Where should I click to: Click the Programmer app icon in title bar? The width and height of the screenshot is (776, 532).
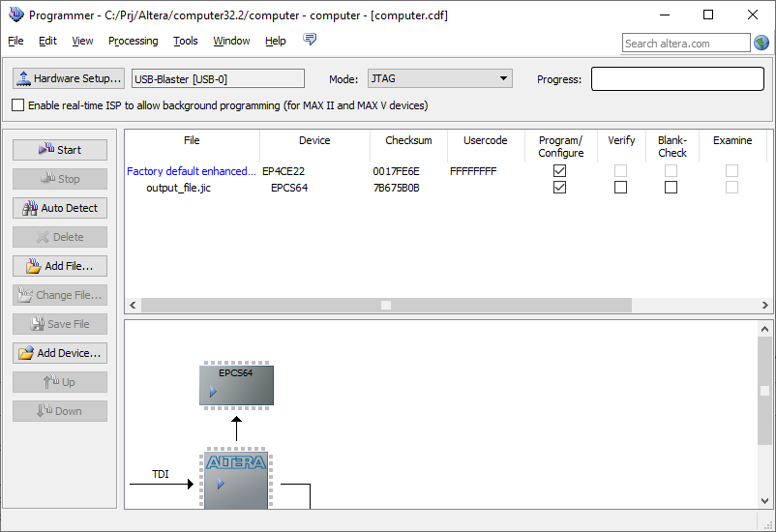(15, 15)
